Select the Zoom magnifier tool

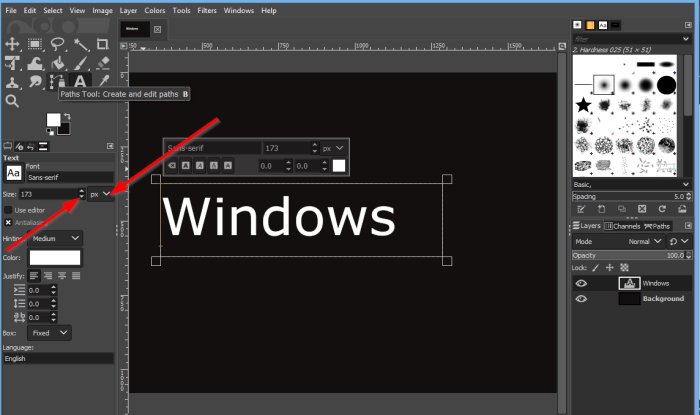(x=12, y=101)
